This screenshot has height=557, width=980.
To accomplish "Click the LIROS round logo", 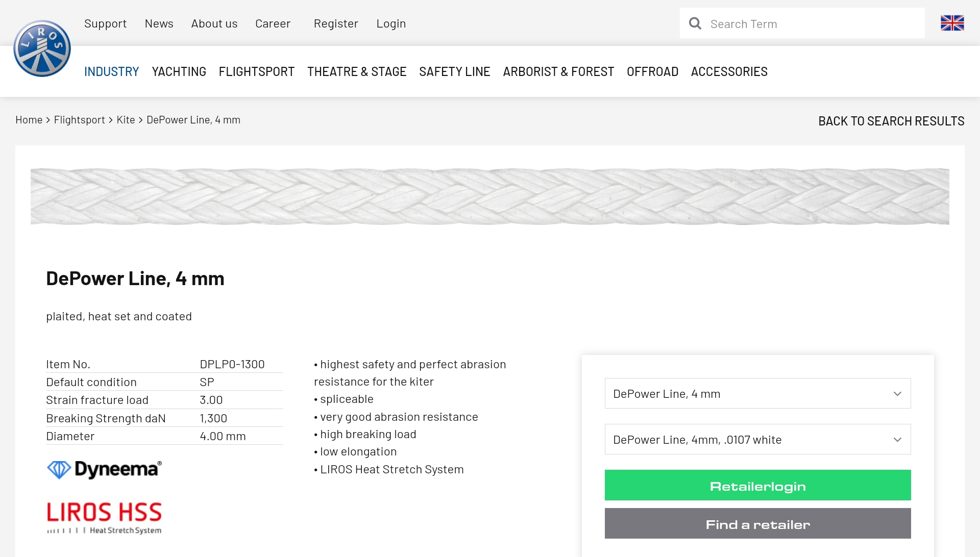I will pyautogui.click(x=42, y=48).
